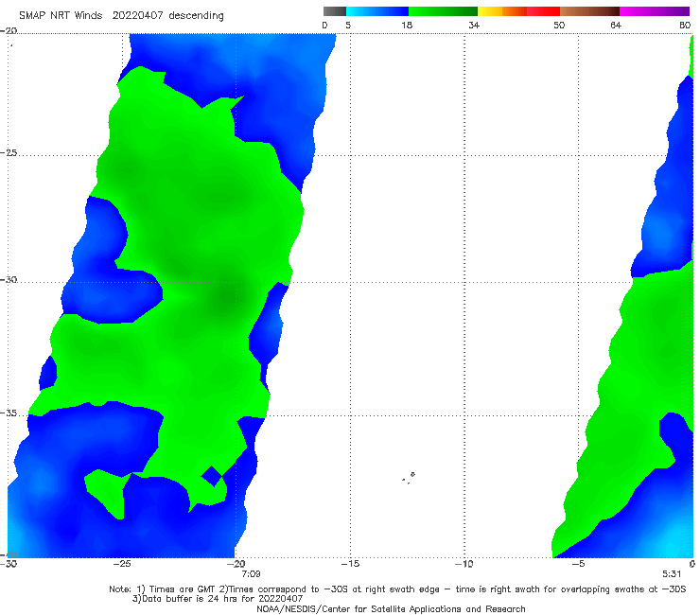The height and width of the screenshot is (615, 700).
Task: Click the swath time label '7:09'
Action: tap(251, 574)
